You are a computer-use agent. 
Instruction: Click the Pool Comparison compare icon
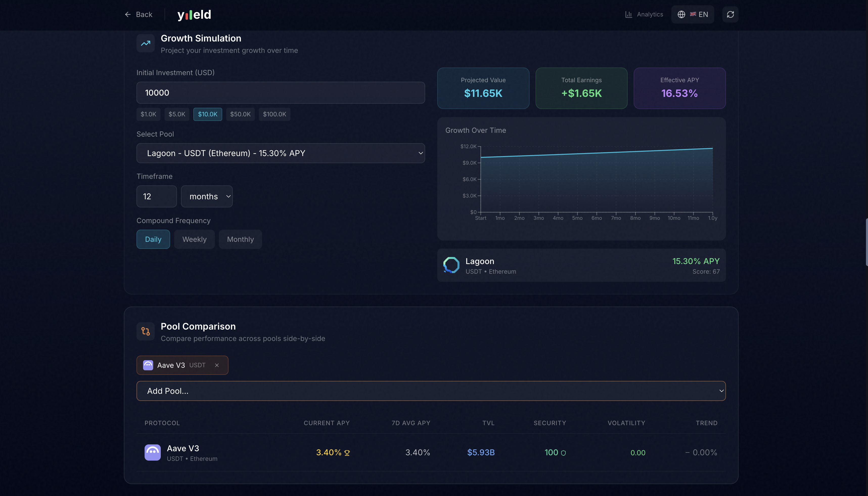[145, 331]
